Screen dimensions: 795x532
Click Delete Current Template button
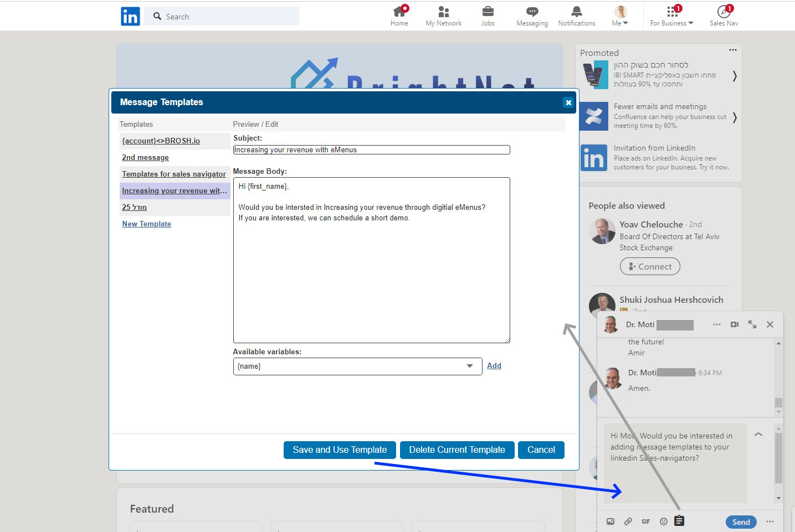click(457, 450)
